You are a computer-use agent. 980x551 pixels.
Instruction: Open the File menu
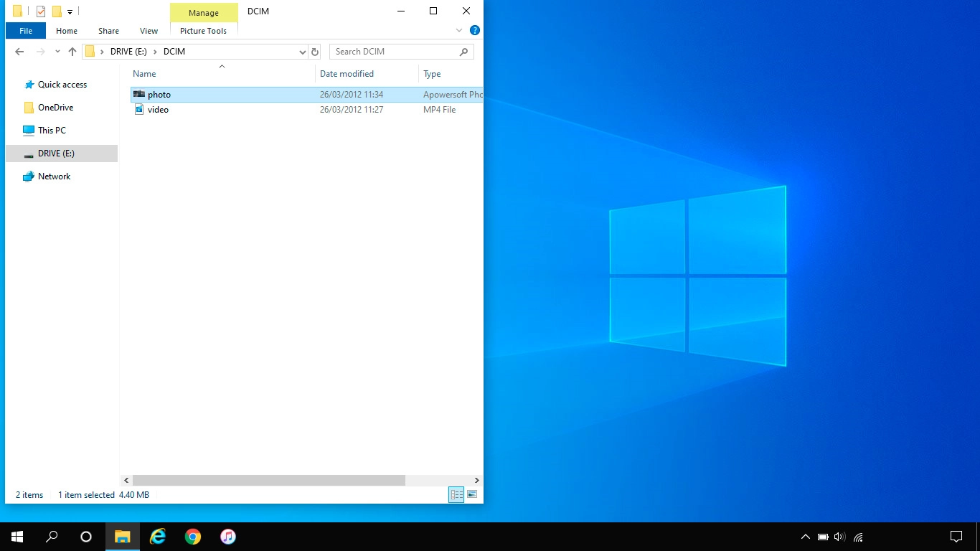point(25,31)
